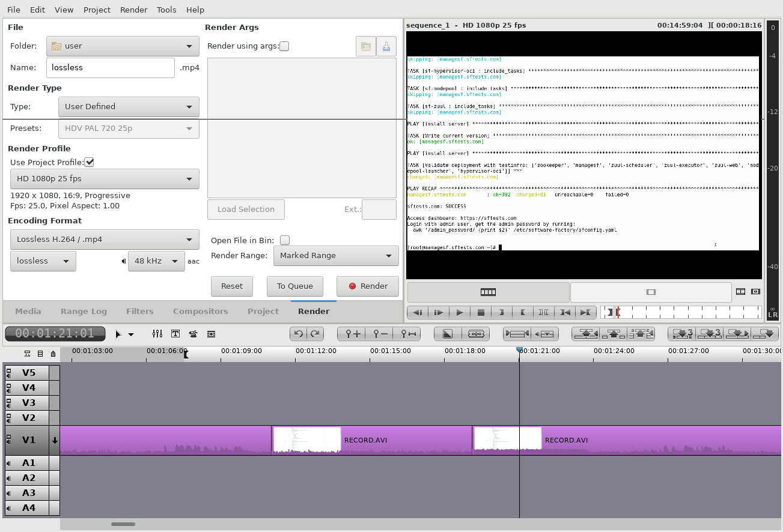Open the Titler tool icon

click(x=175, y=334)
